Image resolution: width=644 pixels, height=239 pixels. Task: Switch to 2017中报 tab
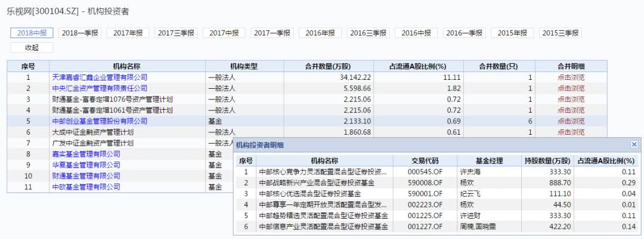(x=224, y=33)
